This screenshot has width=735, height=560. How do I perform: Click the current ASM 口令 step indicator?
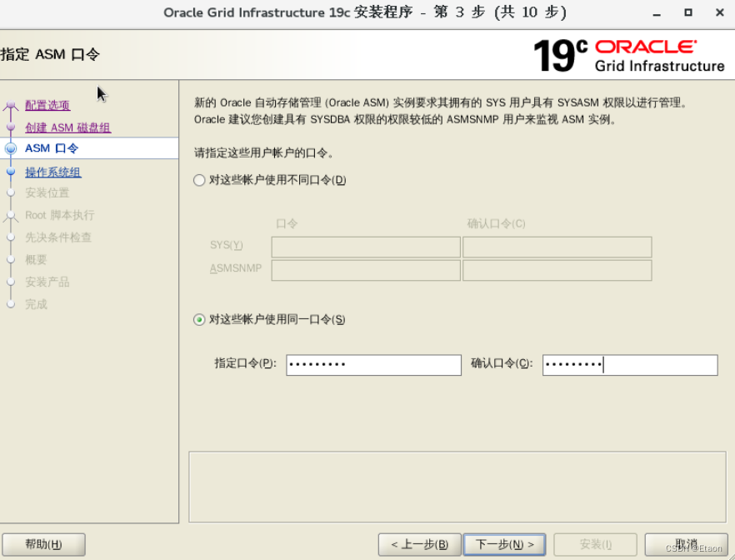pos(11,148)
